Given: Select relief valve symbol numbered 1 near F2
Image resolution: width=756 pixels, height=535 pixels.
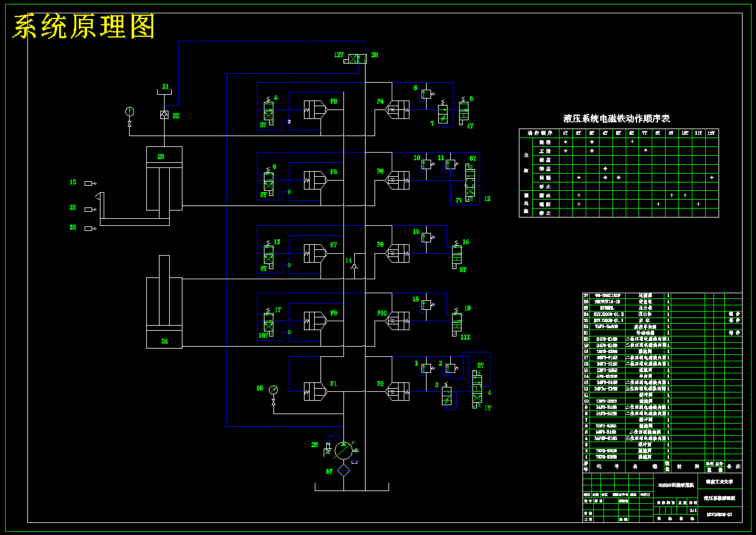Looking at the screenshot, I should coord(427,368).
